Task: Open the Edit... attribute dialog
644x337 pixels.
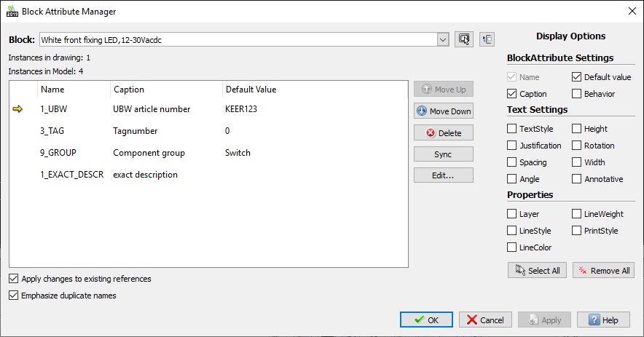Action: pos(443,175)
